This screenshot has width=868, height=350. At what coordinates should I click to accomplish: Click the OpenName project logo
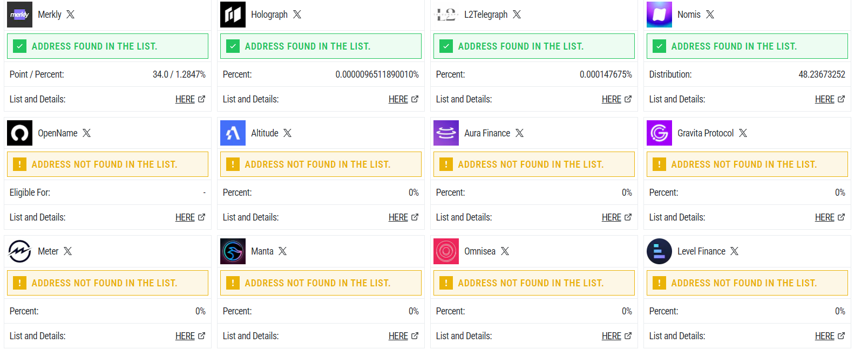pyautogui.click(x=19, y=133)
